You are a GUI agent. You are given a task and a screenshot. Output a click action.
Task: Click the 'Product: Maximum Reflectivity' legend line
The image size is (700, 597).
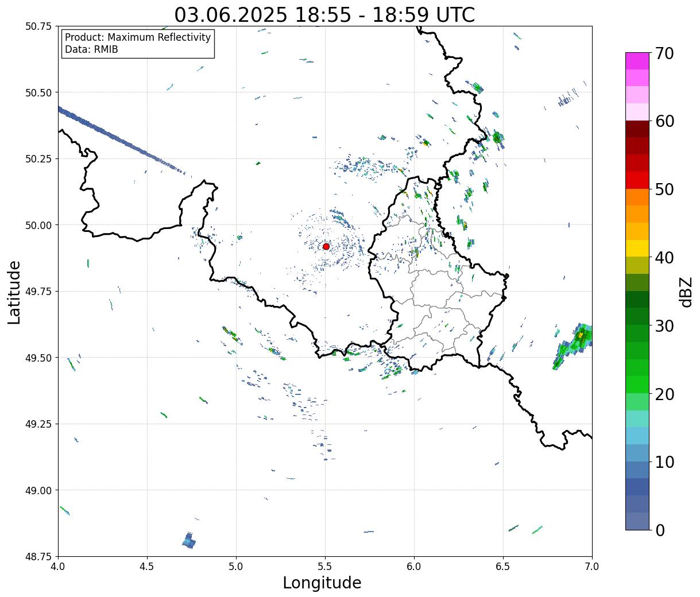[x=138, y=37]
